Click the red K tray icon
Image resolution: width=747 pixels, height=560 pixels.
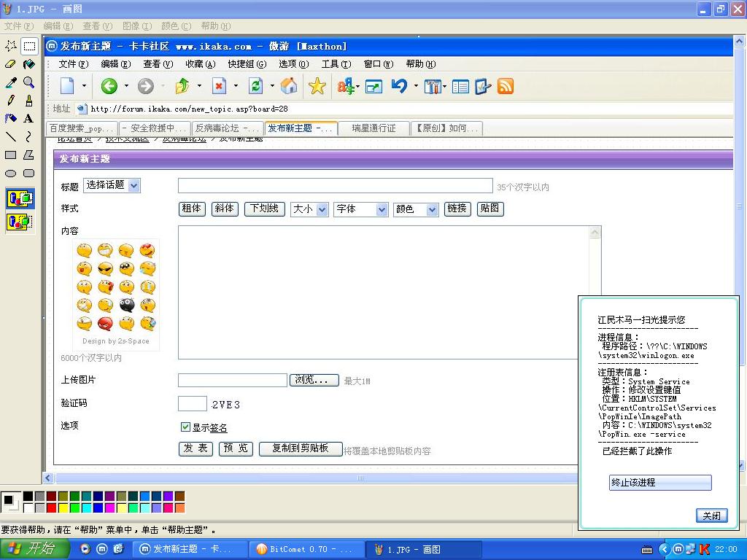pos(704,549)
